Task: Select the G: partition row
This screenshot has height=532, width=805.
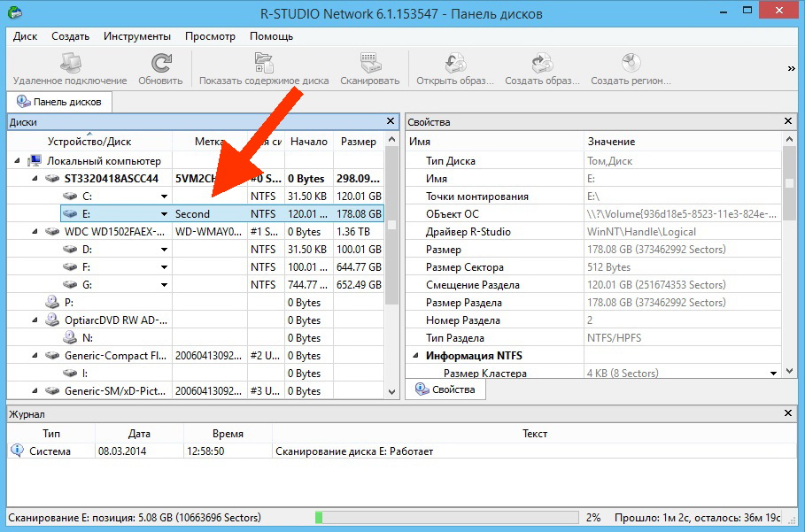Action: pyautogui.click(x=87, y=285)
